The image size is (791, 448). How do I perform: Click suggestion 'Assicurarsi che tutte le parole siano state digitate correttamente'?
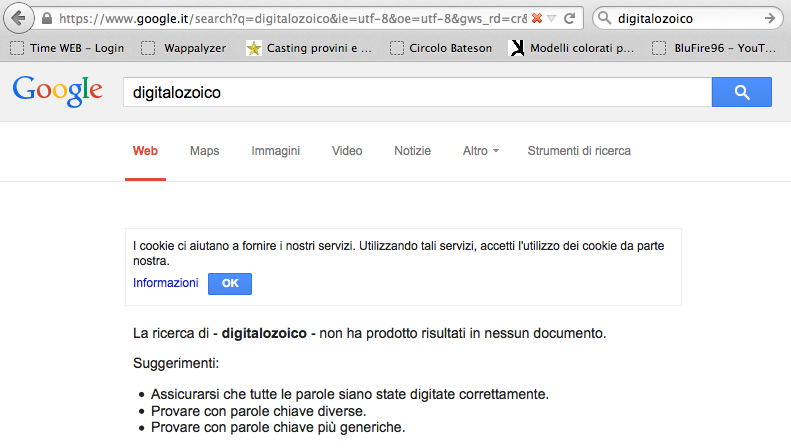click(350, 394)
